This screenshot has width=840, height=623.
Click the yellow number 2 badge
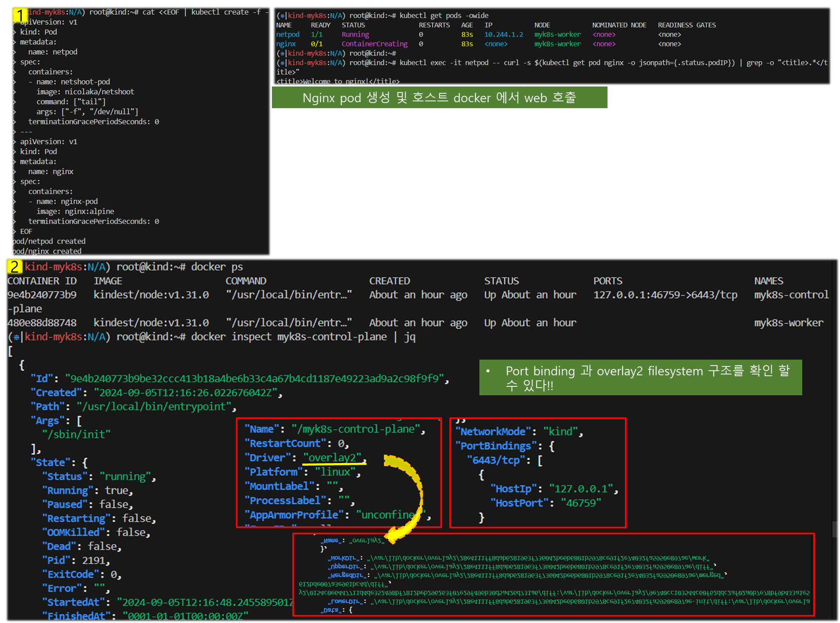coord(14,266)
